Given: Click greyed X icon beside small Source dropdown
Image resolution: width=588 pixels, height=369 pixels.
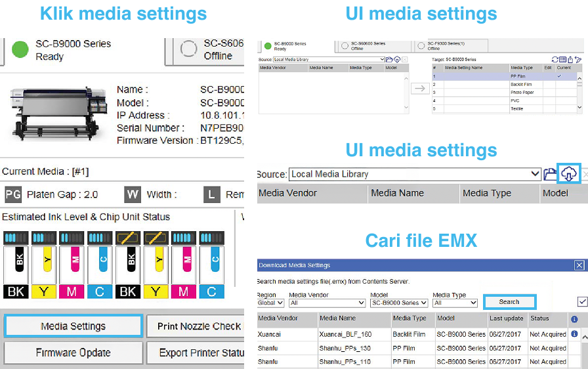Looking at the screenshot, I should click(405, 59).
